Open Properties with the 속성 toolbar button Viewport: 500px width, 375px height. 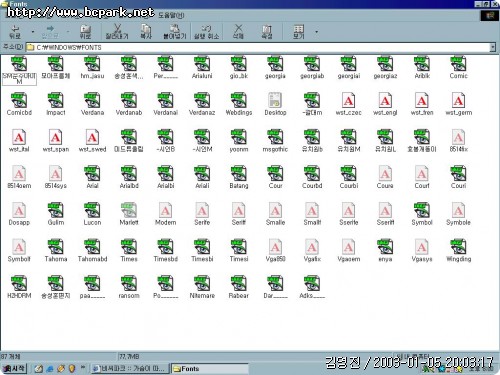(x=267, y=32)
